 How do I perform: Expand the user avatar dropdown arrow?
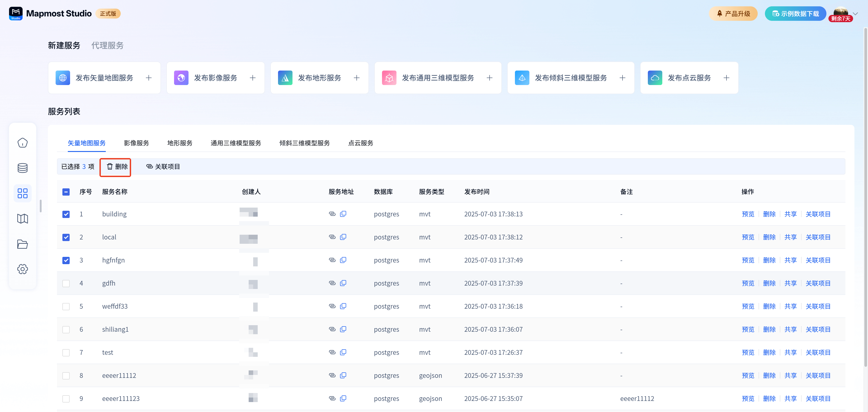(855, 14)
